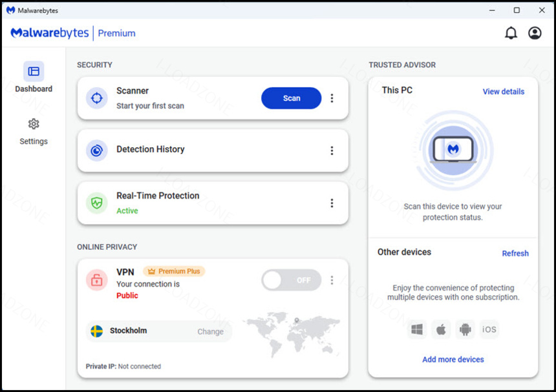Screen dimensions: 556x392
Task: Click the Detection History icon
Action: coord(96,150)
